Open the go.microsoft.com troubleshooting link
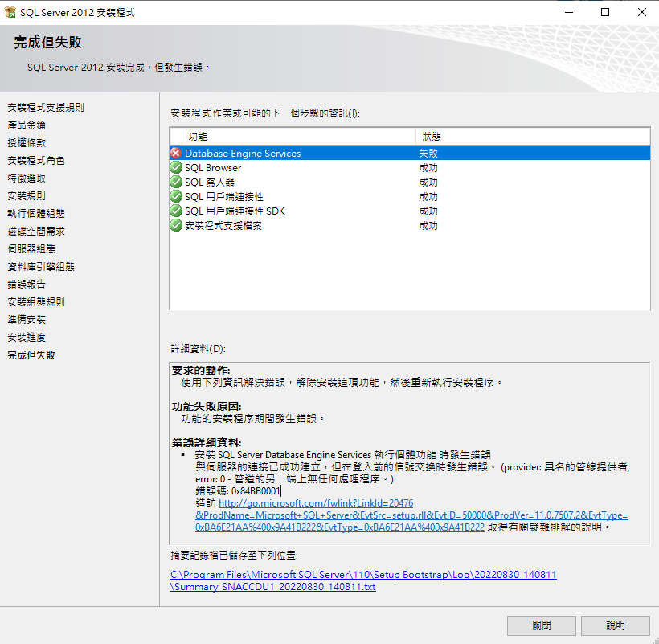 pos(411,515)
